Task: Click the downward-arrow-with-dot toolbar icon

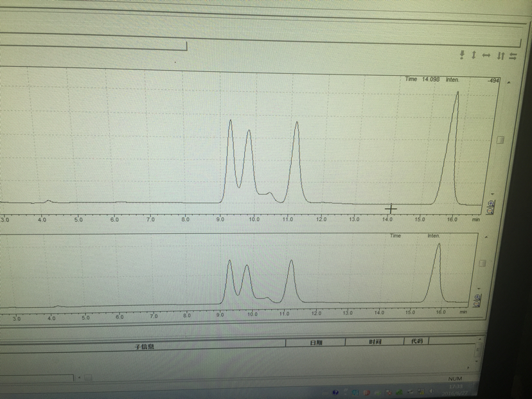Action: coord(462,55)
